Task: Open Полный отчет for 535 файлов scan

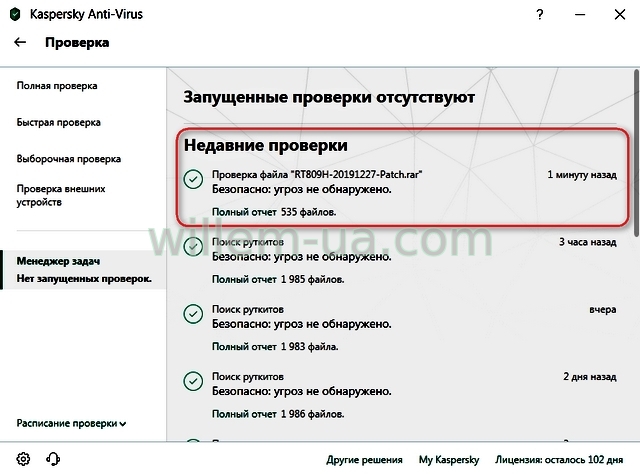Action: click(244, 212)
